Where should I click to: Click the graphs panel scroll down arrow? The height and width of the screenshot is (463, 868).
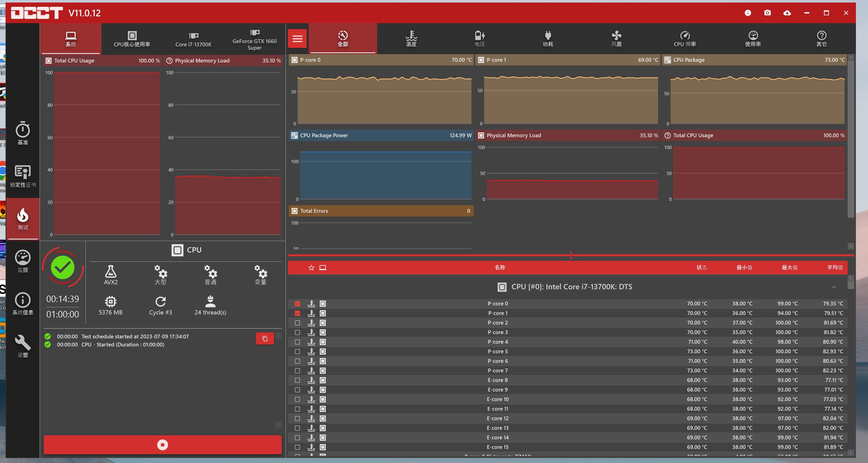click(x=850, y=246)
